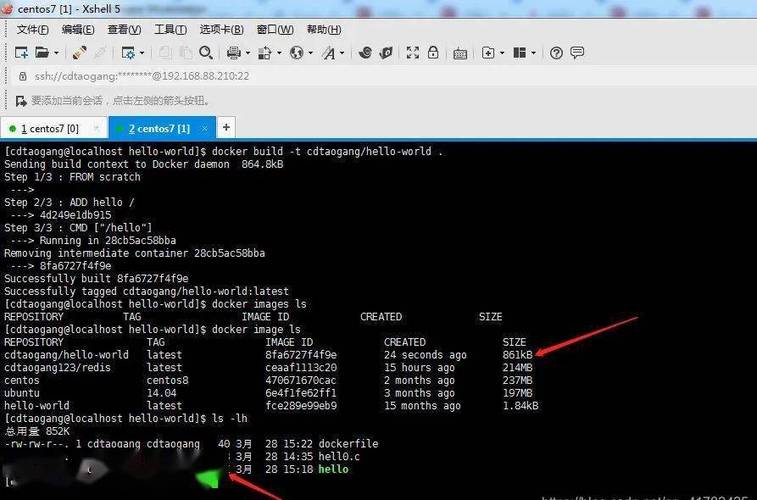This screenshot has width=757, height=500.
Task: Expand the file transfer dropdown arrow
Action: [279, 53]
